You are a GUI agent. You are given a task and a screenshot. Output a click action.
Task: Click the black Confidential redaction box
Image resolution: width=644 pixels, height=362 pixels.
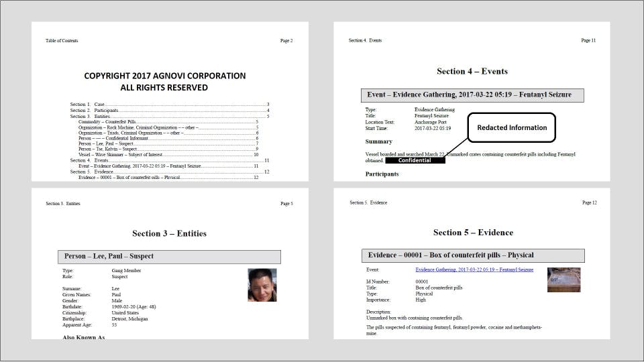point(415,160)
